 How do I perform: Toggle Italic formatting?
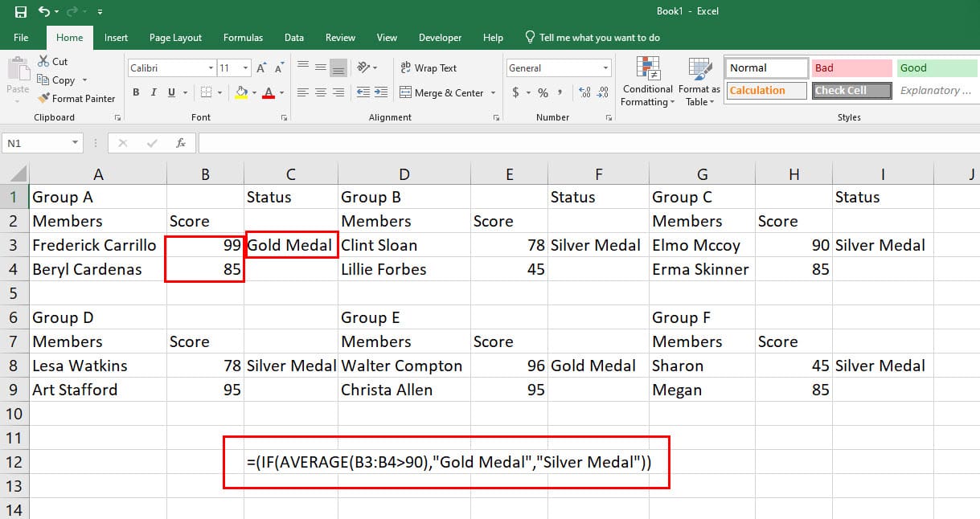click(x=154, y=93)
